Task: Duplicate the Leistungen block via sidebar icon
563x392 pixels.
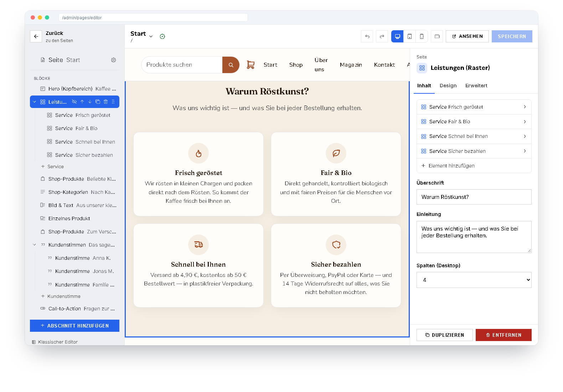Action: pos(98,102)
